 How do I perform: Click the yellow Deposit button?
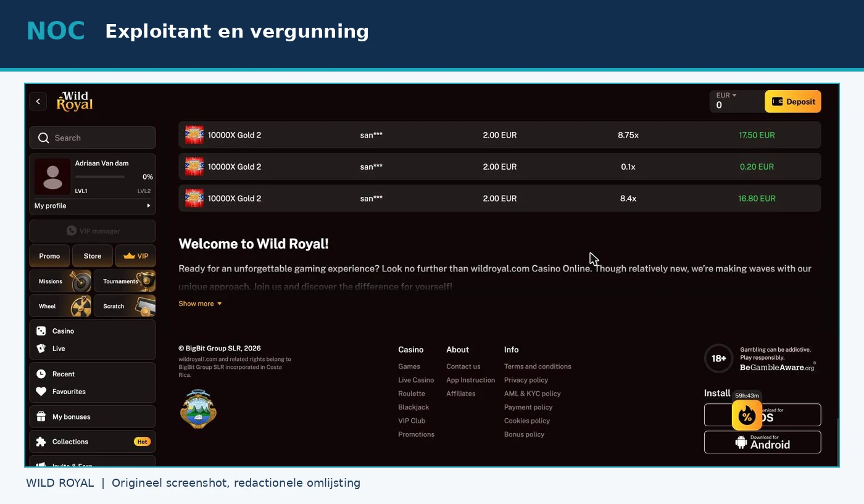[793, 102]
